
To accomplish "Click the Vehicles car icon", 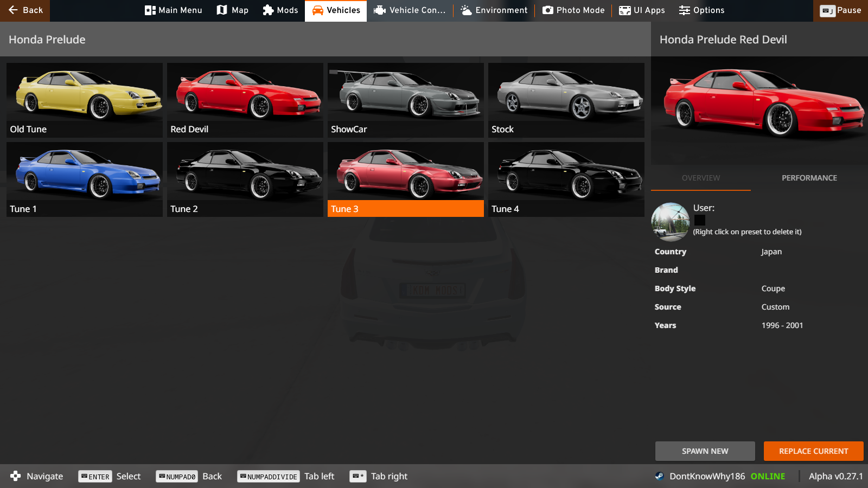I will [x=318, y=10].
